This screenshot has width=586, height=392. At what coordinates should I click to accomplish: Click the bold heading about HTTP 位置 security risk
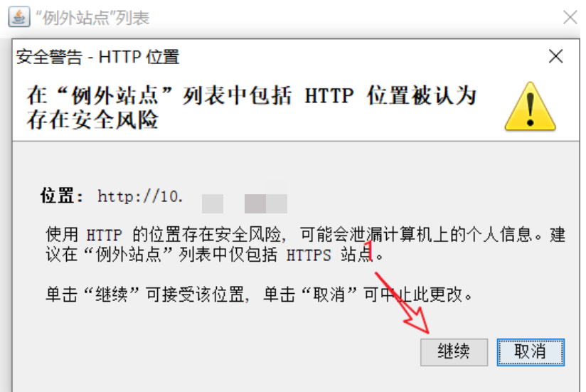(x=252, y=107)
